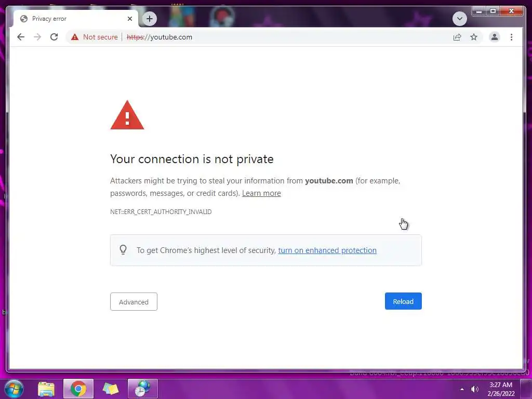Open Windows Explorer from the taskbar

point(46,389)
